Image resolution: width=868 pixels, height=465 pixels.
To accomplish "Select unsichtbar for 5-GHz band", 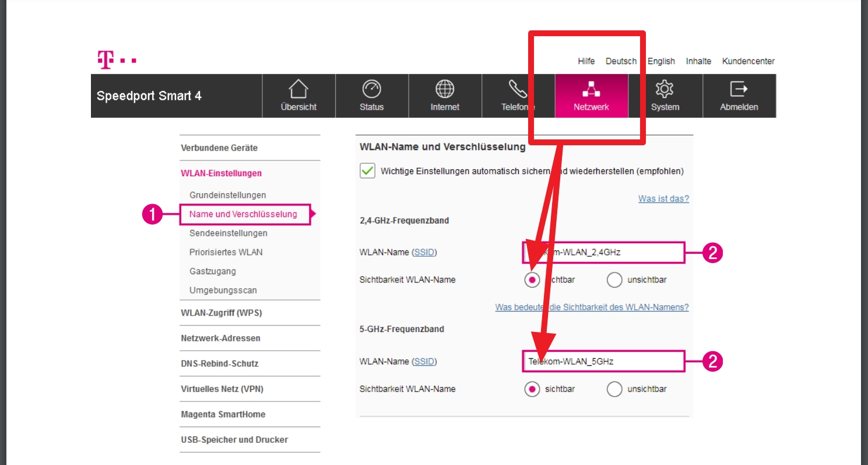I will coord(614,389).
